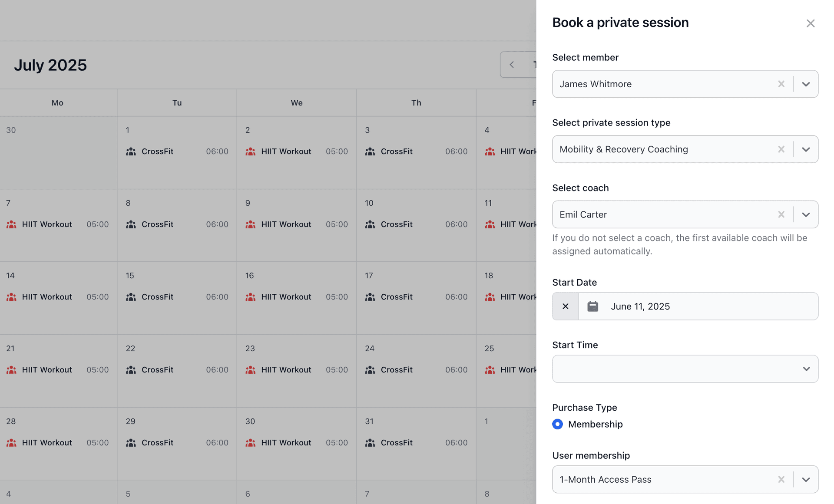
Task: Click the Mo weekday column header
Action: (57, 102)
